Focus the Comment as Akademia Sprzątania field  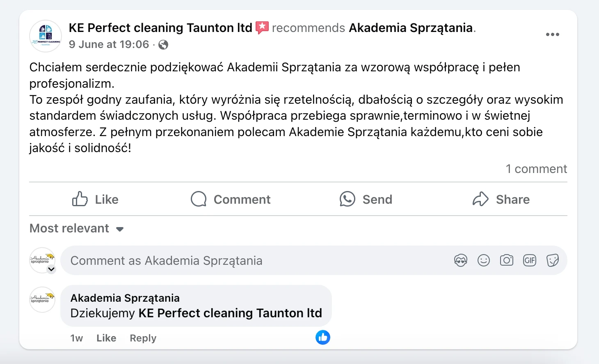click(x=254, y=261)
